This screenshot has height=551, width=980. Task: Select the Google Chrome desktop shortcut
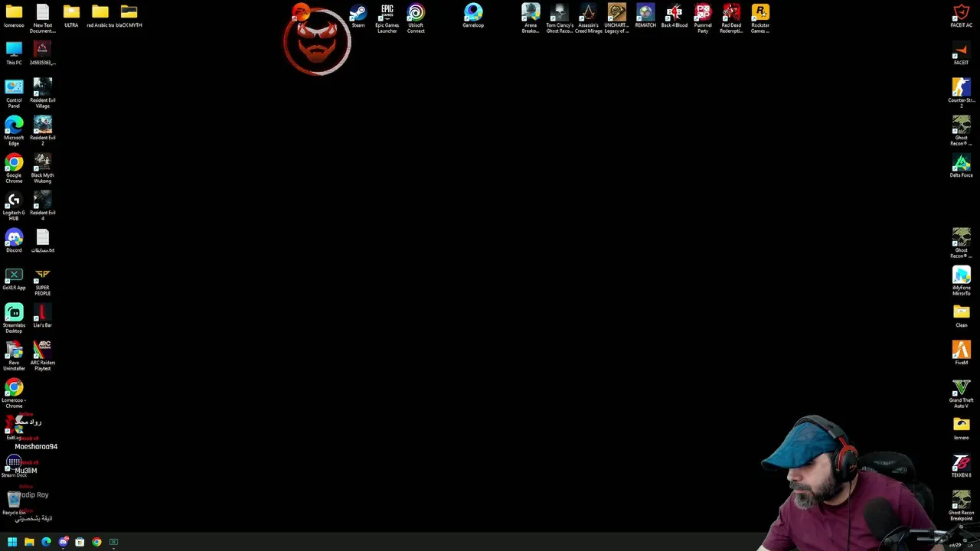[x=14, y=168]
